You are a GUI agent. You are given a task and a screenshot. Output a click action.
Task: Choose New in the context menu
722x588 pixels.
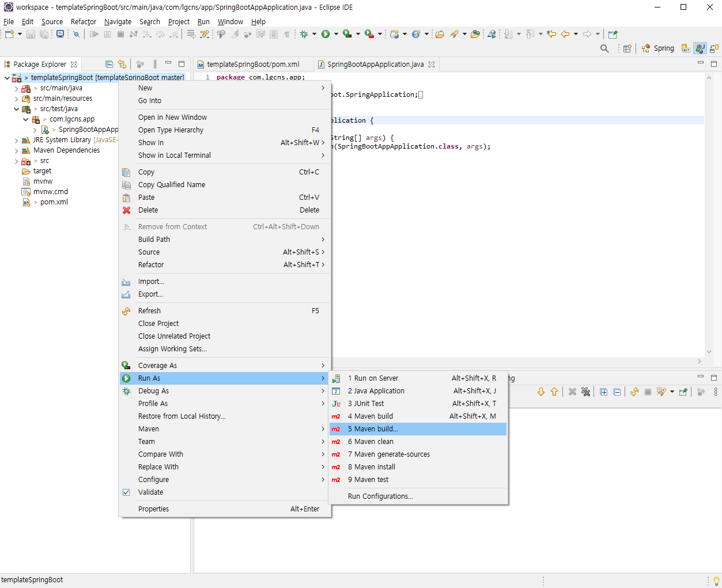point(225,88)
